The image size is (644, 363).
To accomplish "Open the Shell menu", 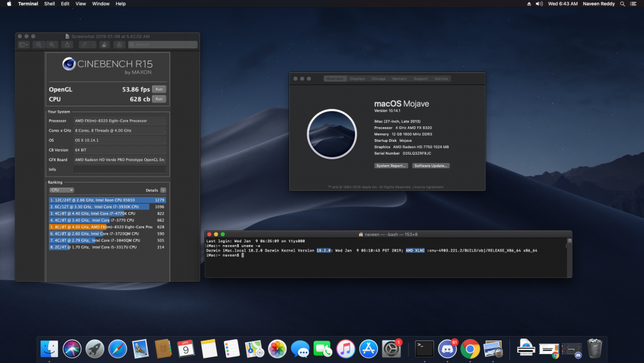I will pos(50,4).
